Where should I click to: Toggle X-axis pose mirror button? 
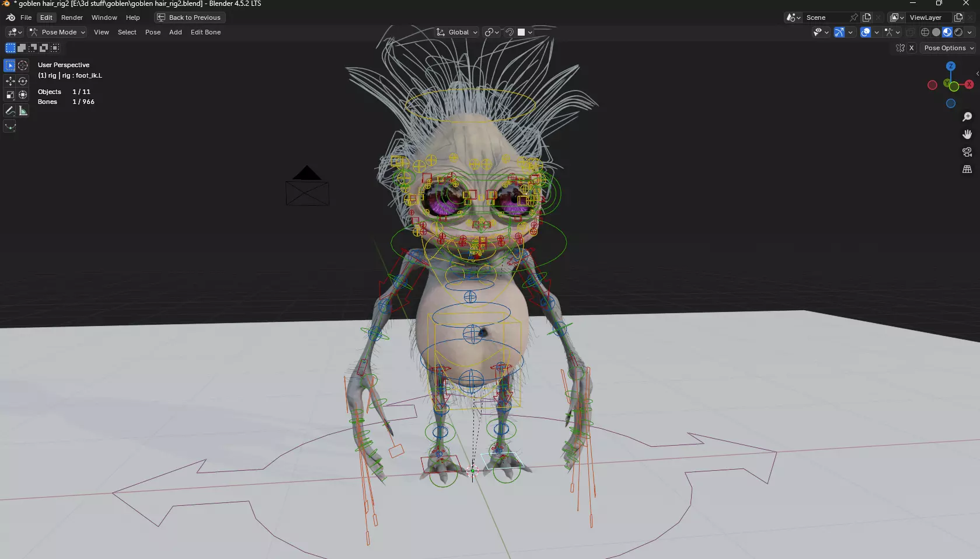coord(911,48)
